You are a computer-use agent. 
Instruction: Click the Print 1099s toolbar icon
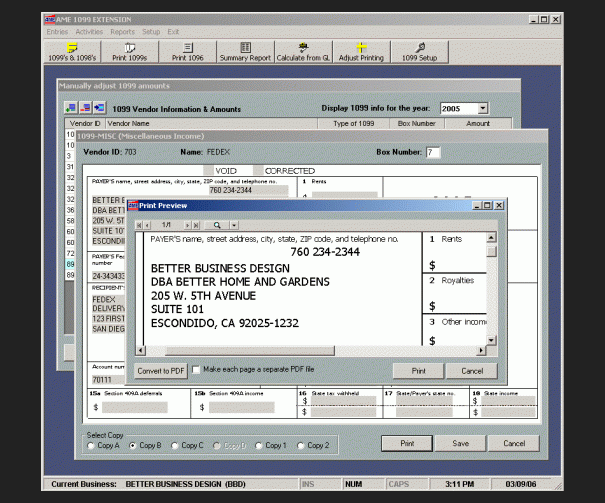click(x=130, y=52)
